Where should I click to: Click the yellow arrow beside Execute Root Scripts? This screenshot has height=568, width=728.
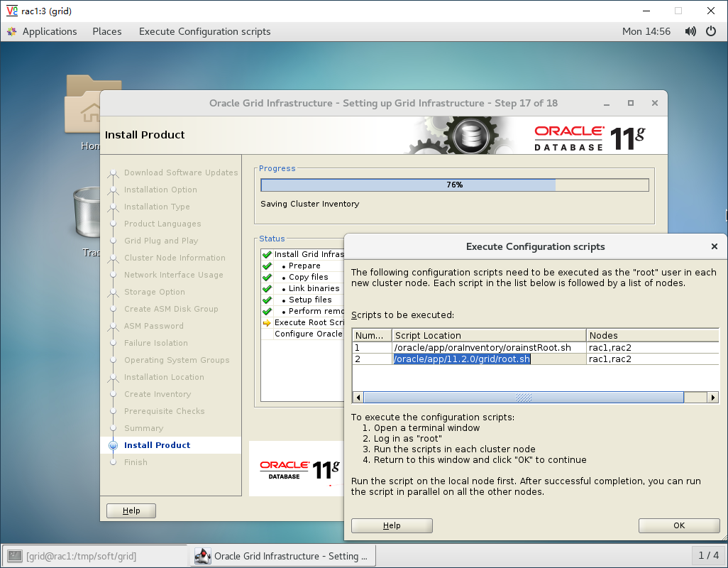point(267,323)
